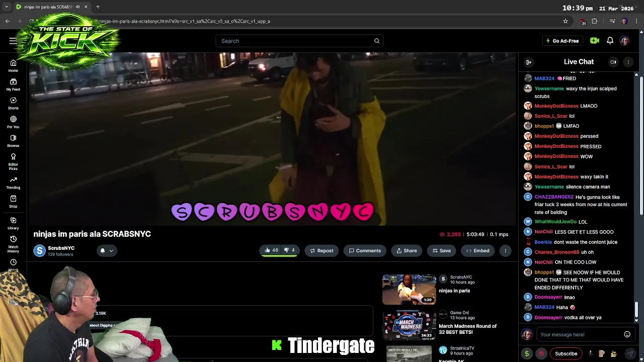Open the Shop sidebar item
Viewport: 644px width, 362px height.
13,202
